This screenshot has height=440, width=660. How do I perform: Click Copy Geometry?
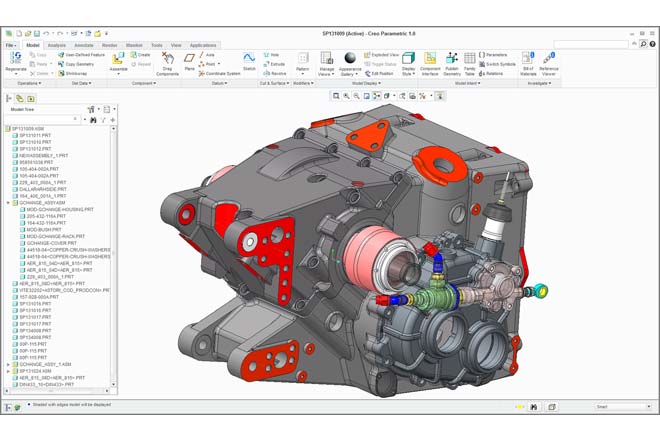point(76,64)
